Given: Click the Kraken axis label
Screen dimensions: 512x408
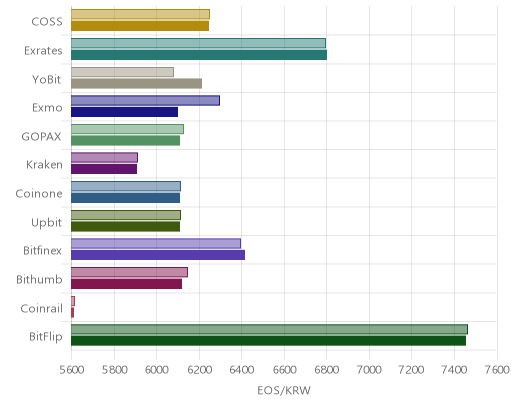Looking at the screenshot, I should pos(44,165).
